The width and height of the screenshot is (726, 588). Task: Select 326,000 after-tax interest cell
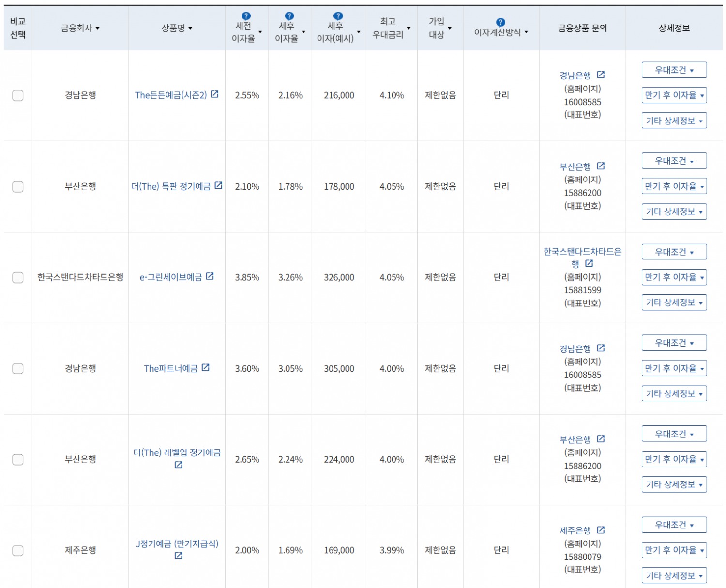pyautogui.click(x=339, y=277)
